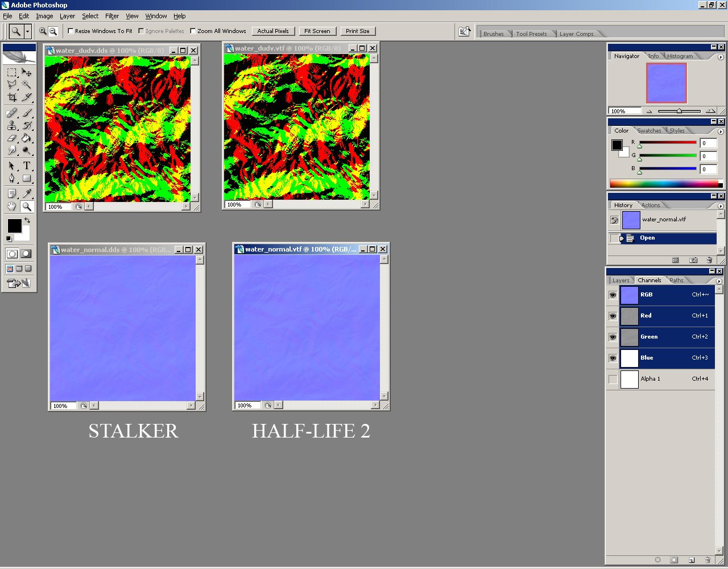Viewport: 728px width, 569px height.
Task: Select the Eyedropper tool
Action: [x=26, y=194]
